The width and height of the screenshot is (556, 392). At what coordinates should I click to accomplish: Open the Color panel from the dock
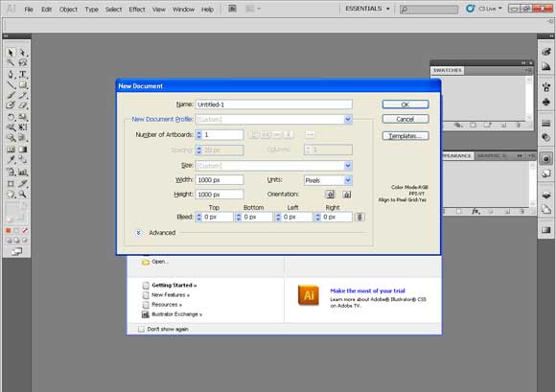(x=546, y=52)
